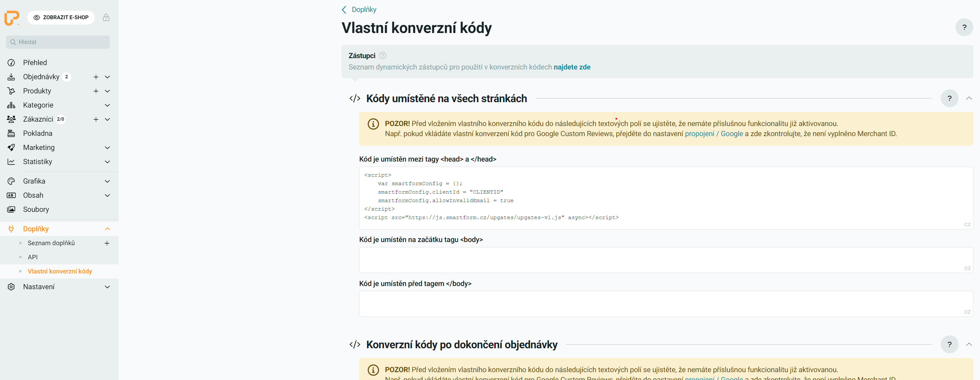Screen dimensions: 980x380
Task: Click the plus icon next to Objednávky
Action: (96, 77)
